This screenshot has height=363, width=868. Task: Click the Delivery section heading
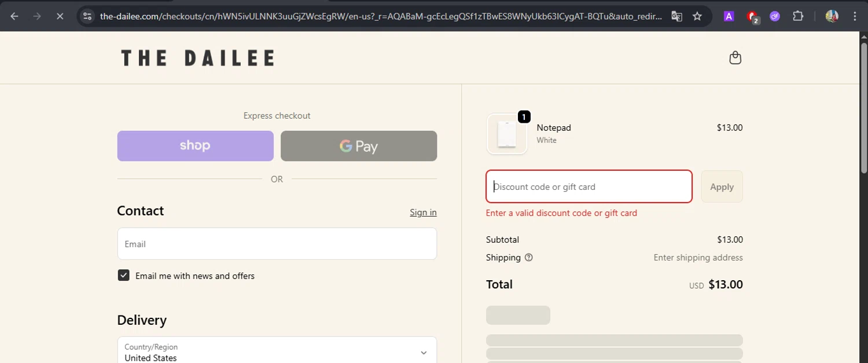(x=142, y=320)
